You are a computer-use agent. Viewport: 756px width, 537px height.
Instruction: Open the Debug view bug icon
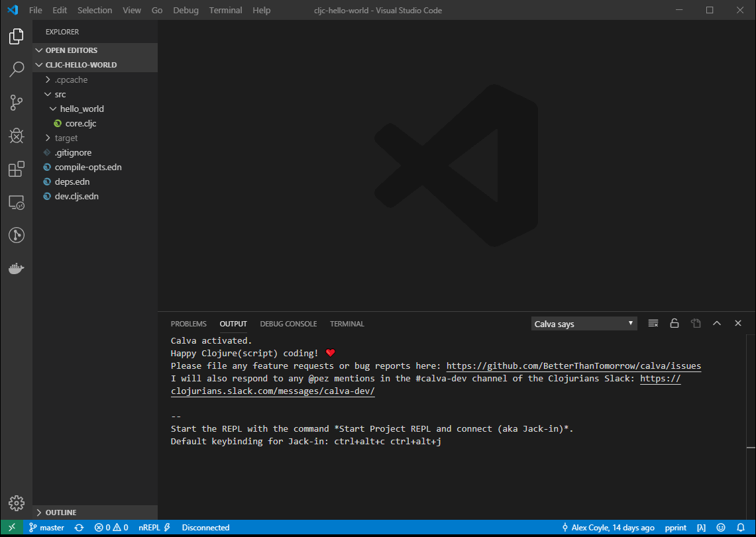(17, 136)
